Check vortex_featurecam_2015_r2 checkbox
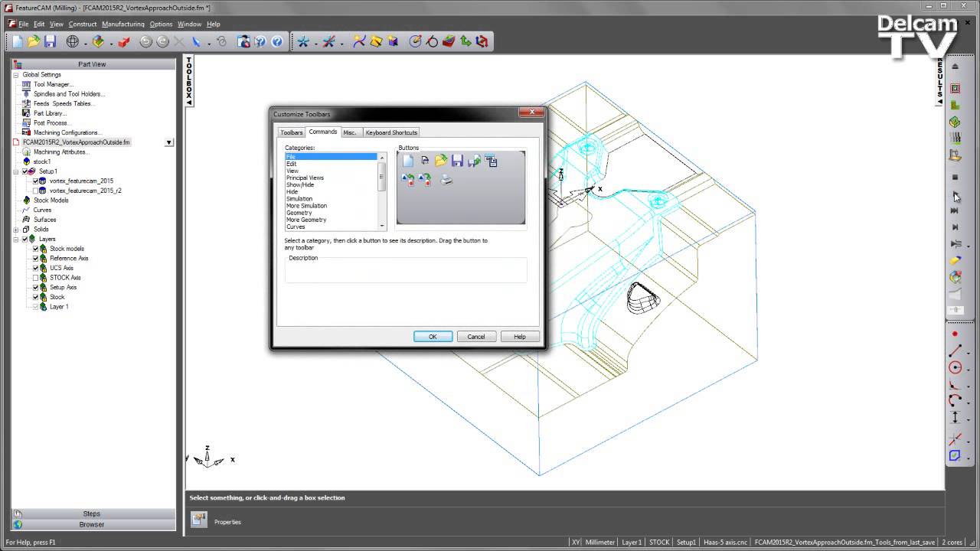Image resolution: width=980 pixels, height=551 pixels. [35, 191]
